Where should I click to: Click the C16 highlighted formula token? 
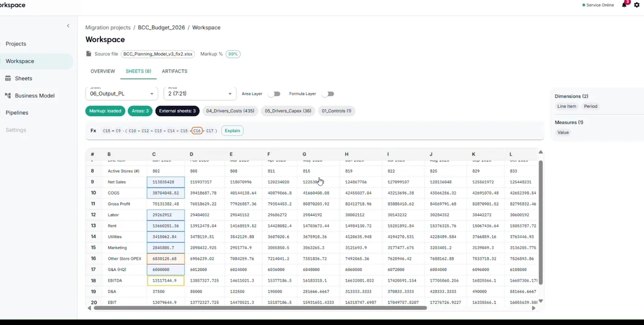tap(197, 131)
